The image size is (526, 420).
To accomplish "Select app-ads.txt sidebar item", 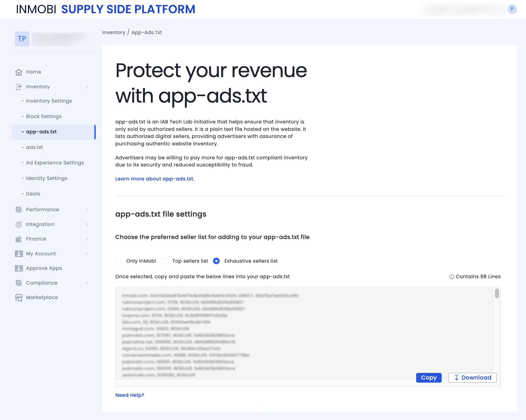I will click(54, 132).
